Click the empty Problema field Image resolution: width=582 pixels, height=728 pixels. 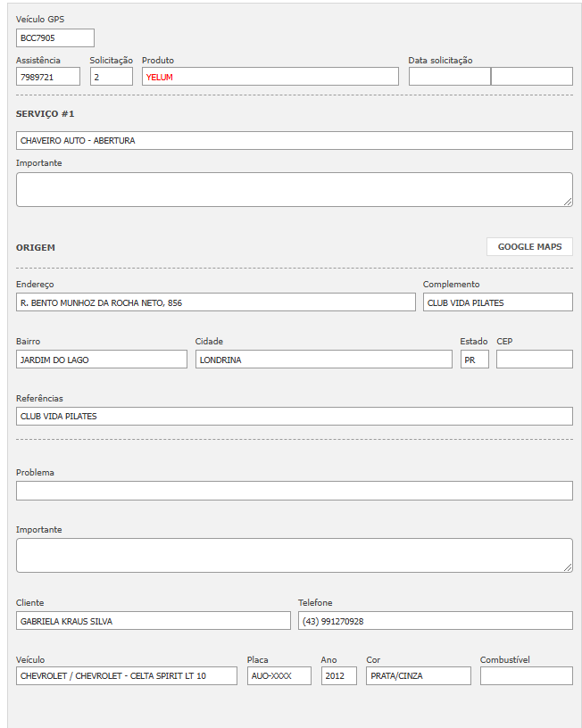point(294,491)
